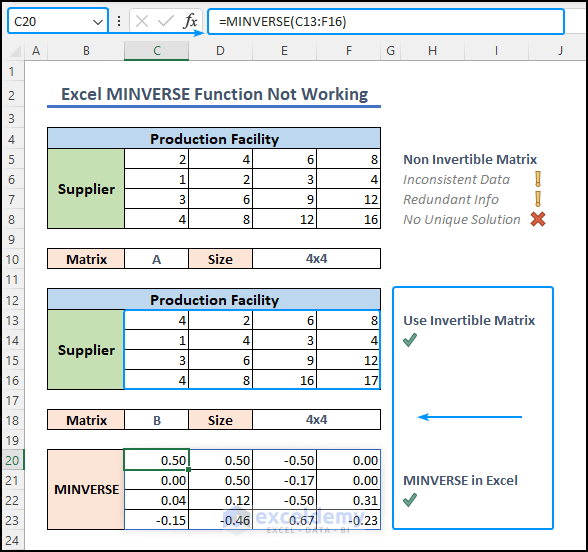Click the row 4 'Production Facility' header

[214, 139]
